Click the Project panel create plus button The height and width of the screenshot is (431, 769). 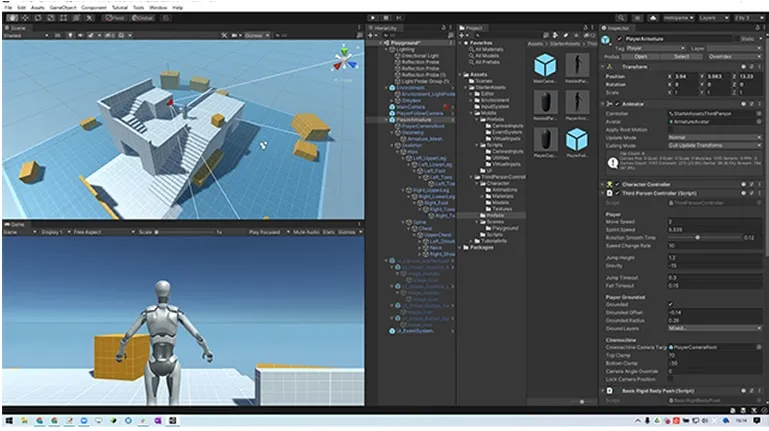click(461, 35)
